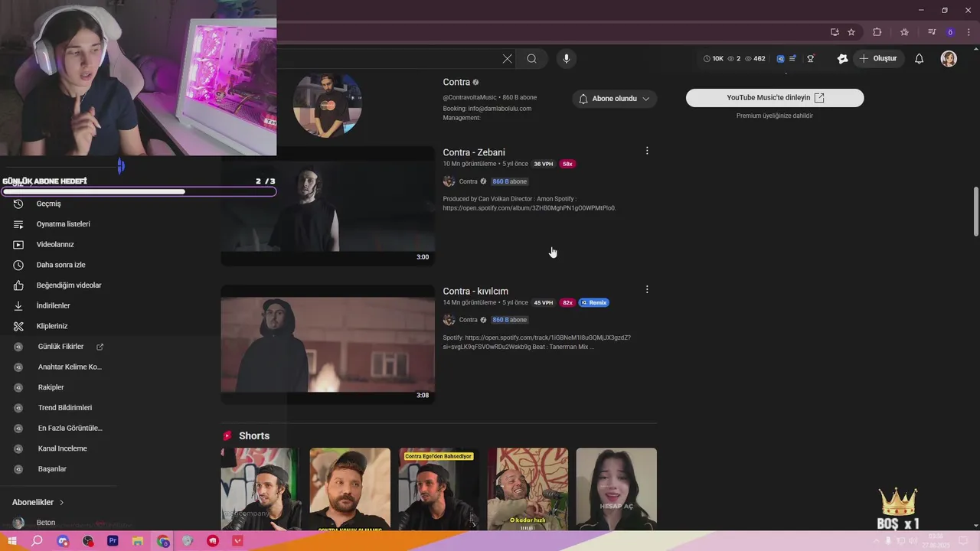
Task: Open Günlük Fikirler vidIQ link
Action: point(60,347)
